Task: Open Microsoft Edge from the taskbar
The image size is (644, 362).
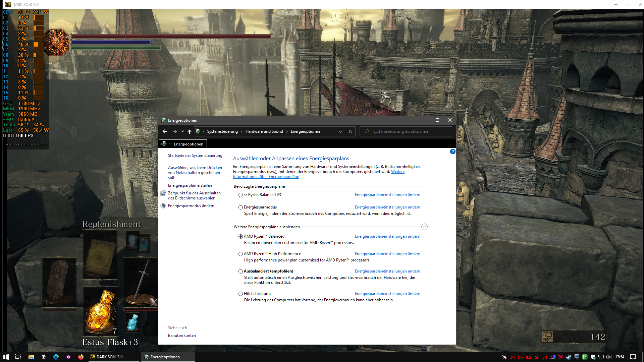Action: coord(56,357)
